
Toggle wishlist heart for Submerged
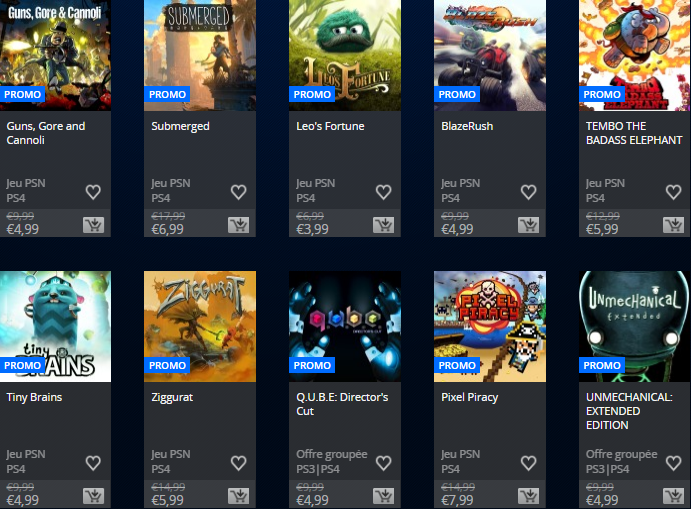click(x=238, y=192)
